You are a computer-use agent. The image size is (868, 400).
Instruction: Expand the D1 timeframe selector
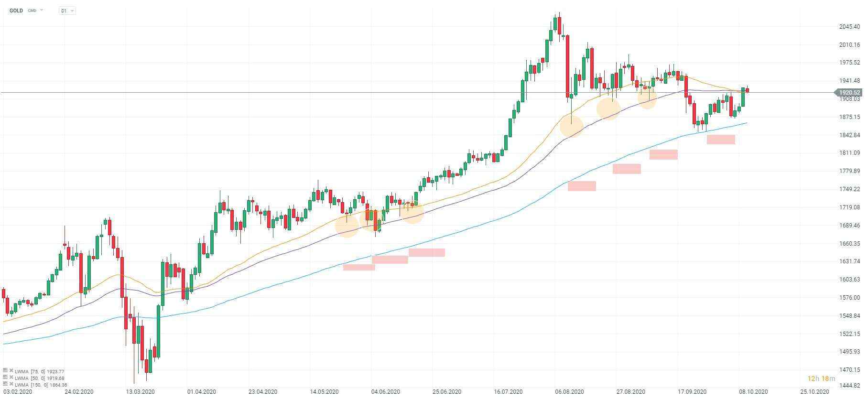tap(67, 11)
